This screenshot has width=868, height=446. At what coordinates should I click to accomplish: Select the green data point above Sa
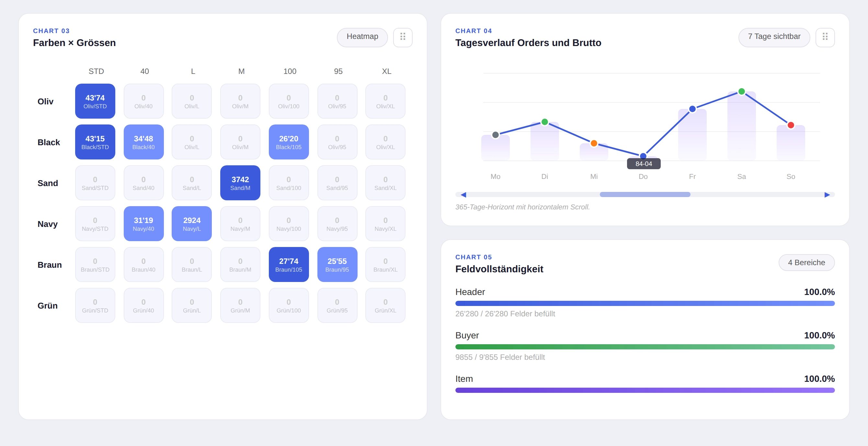[x=741, y=91]
